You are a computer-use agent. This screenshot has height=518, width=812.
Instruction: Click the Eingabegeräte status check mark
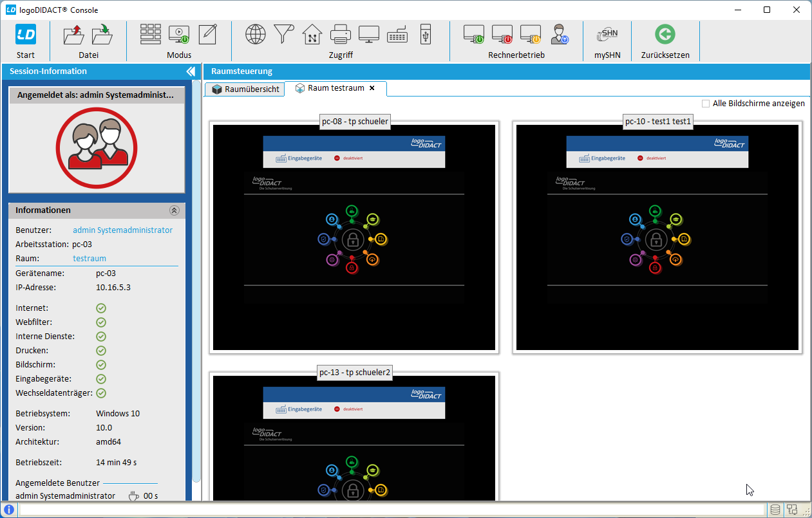point(101,379)
